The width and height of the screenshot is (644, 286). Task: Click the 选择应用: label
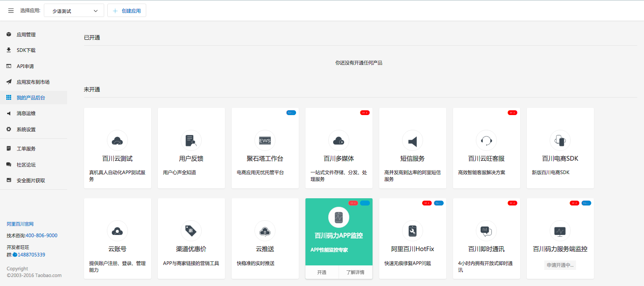(x=30, y=11)
